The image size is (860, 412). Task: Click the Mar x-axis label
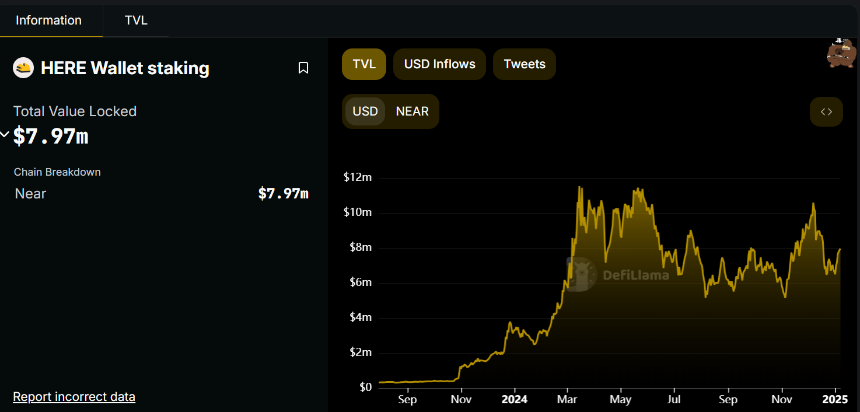point(568,399)
